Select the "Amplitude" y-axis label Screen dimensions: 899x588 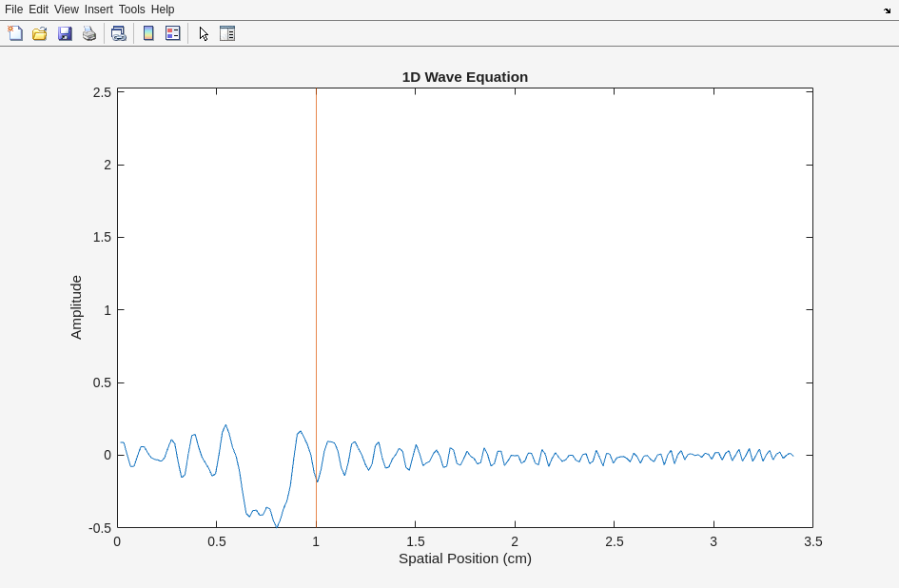[x=76, y=307]
